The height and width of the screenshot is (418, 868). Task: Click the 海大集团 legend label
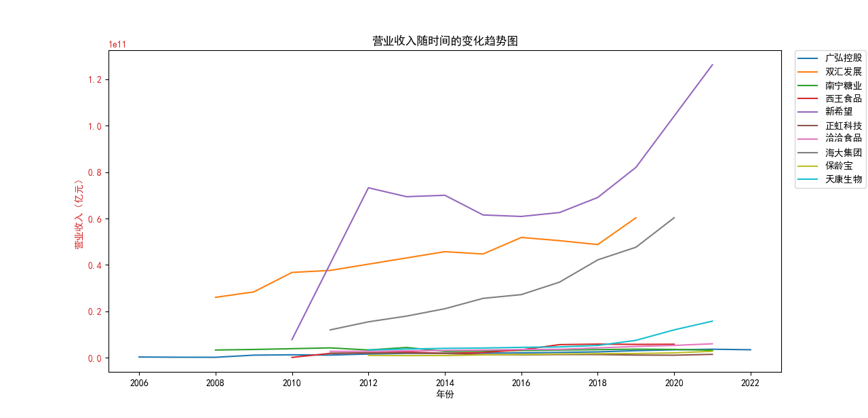pos(844,153)
